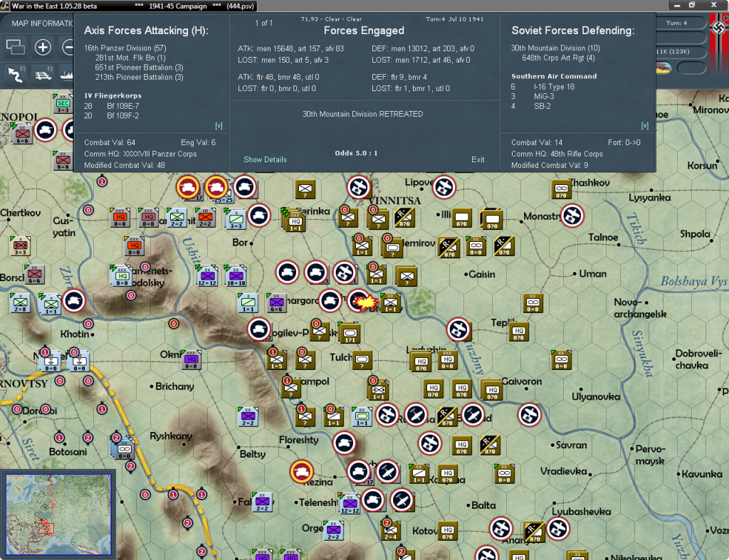This screenshot has height=560, width=729.
Task: Click the Show Details link
Action: (x=265, y=159)
